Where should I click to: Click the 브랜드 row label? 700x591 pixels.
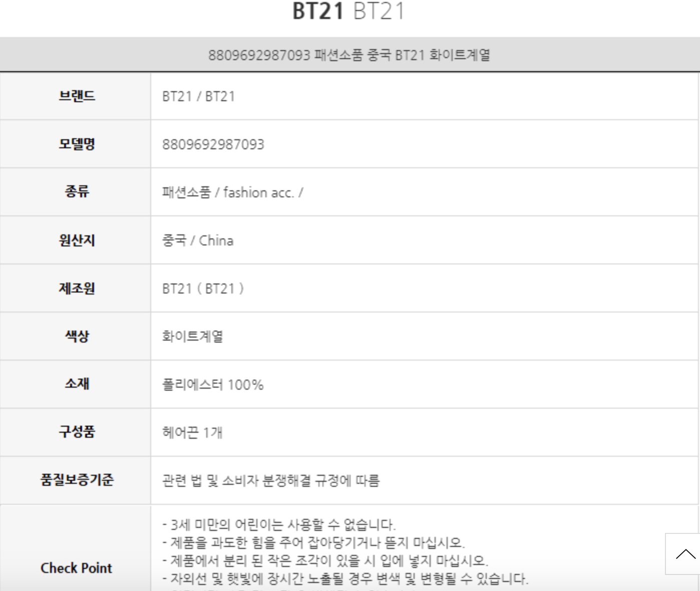tap(77, 96)
